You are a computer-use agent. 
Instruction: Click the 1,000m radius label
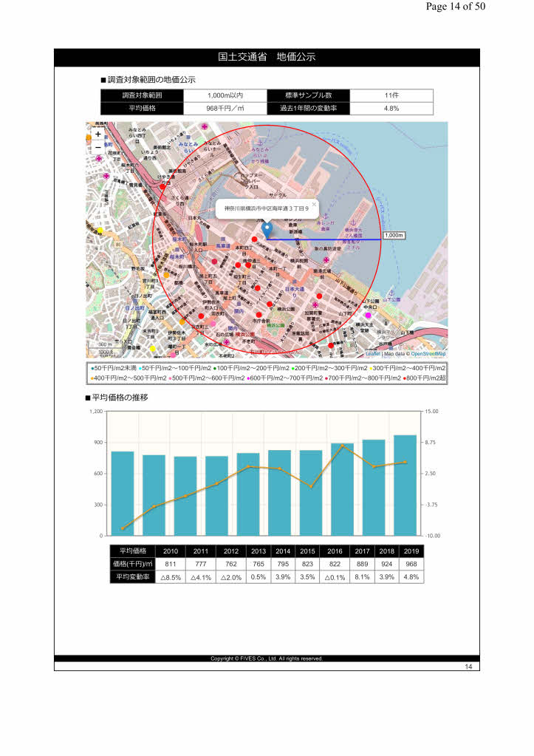click(x=394, y=235)
